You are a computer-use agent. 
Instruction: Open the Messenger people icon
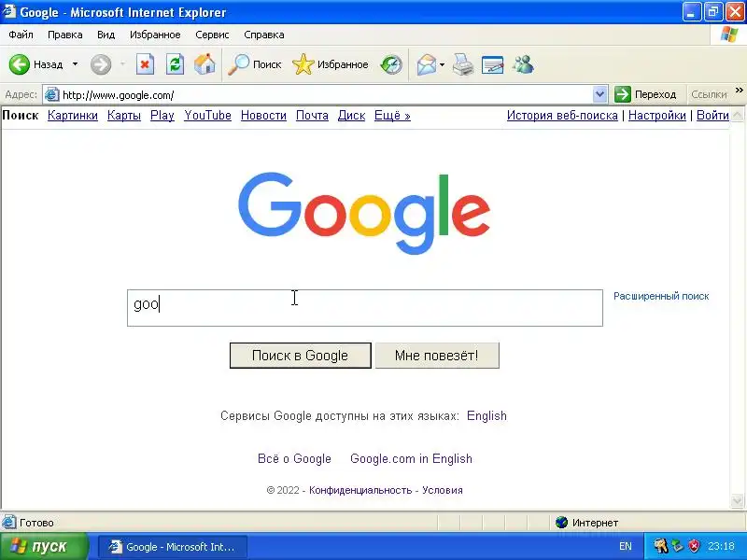523,64
